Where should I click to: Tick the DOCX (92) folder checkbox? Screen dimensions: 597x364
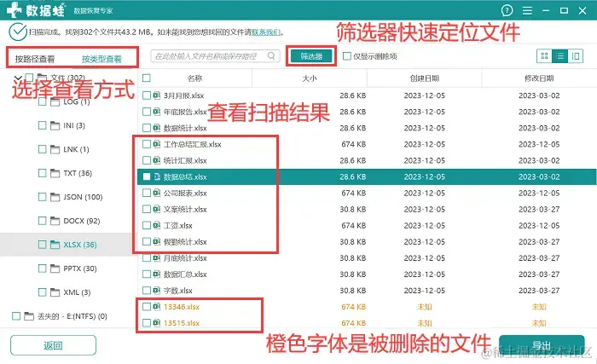(x=43, y=221)
